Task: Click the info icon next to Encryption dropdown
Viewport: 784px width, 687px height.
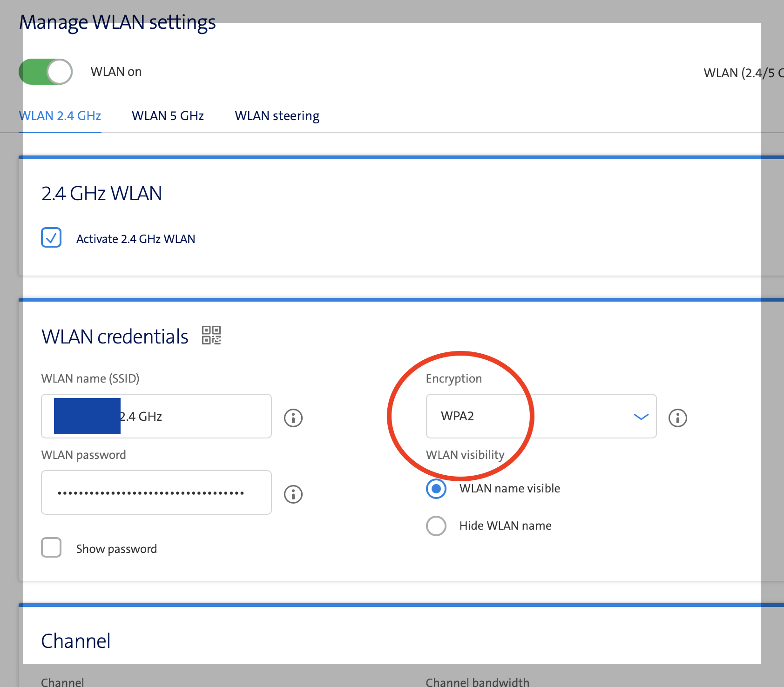Action: 677,418
